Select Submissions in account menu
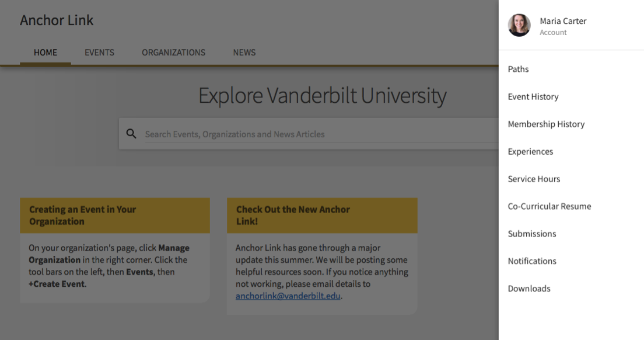The width and height of the screenshot is (644, 340). (x=531, y=234)
